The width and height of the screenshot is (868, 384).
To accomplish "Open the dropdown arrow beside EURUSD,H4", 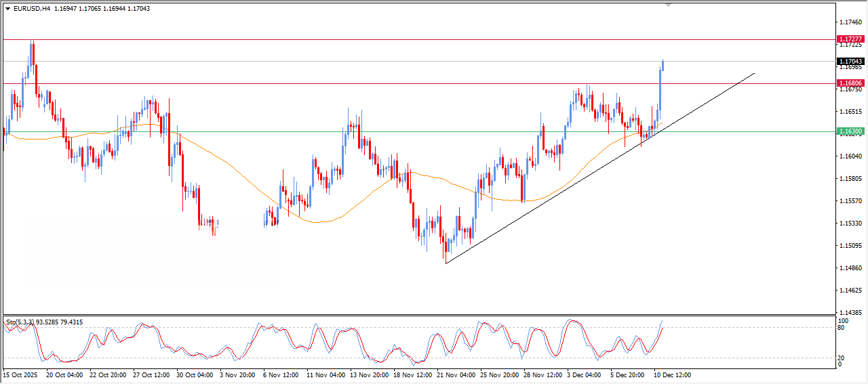I will 8,8.
